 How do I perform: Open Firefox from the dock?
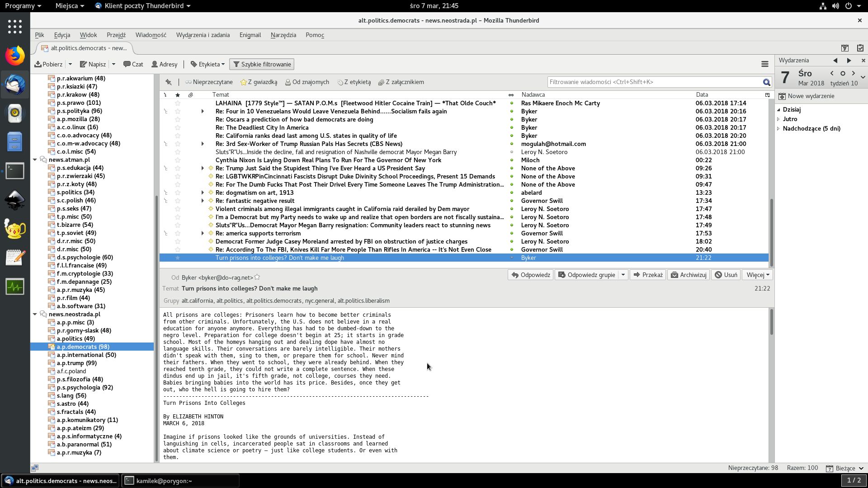[x=15, y=56]
